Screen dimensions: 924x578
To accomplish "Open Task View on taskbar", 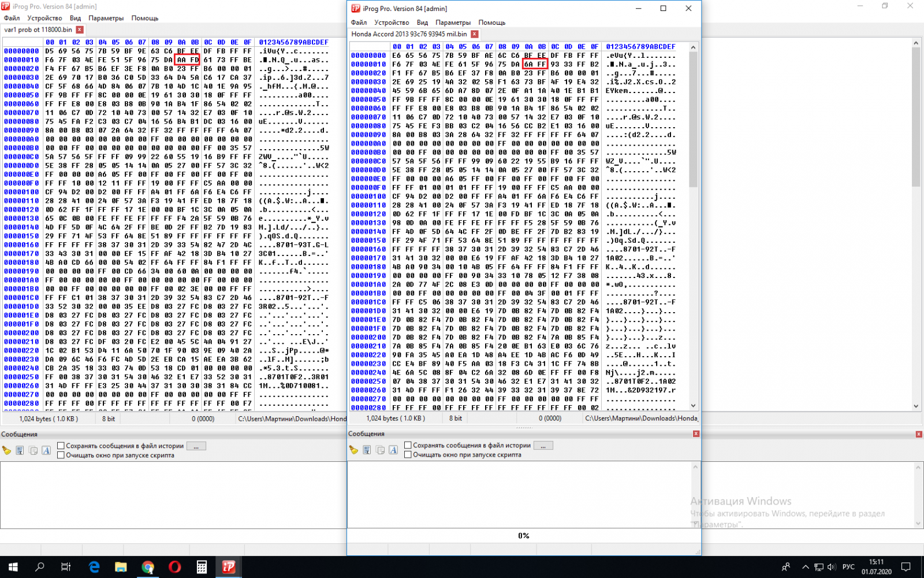I will click(x=66, y=567).
